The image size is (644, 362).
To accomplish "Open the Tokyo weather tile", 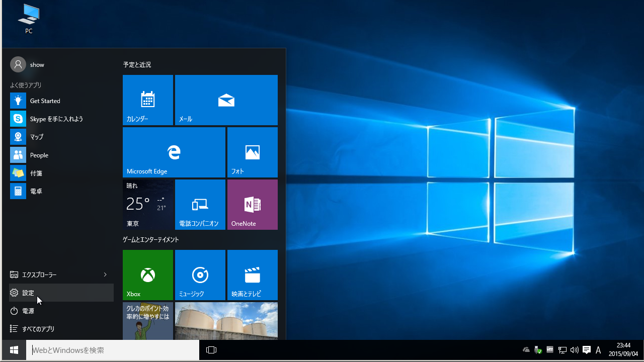I will click(x=148, y=205).
